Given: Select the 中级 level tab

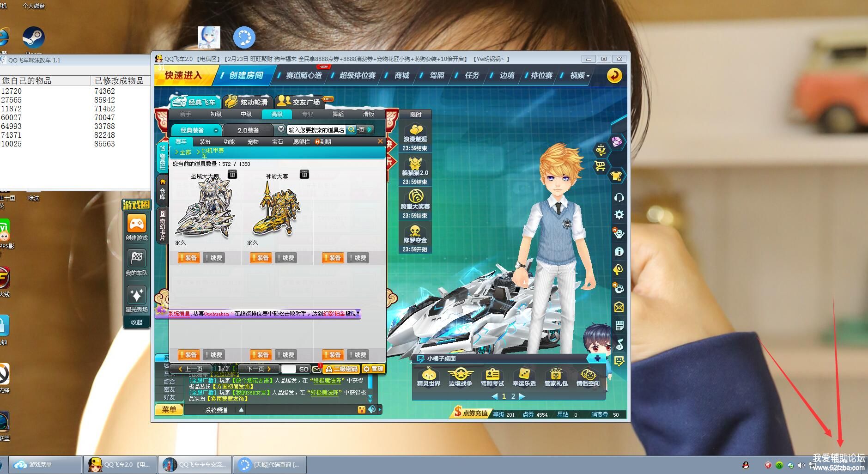Looking at the screenshot, I should click(246, 114).
